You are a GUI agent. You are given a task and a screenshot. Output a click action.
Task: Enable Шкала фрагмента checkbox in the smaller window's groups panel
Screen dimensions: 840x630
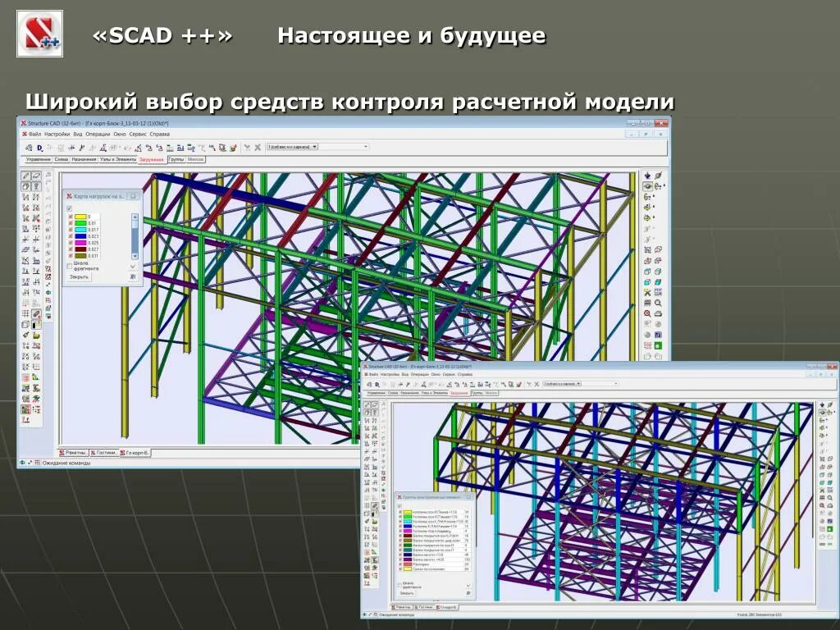pos(399,585)
